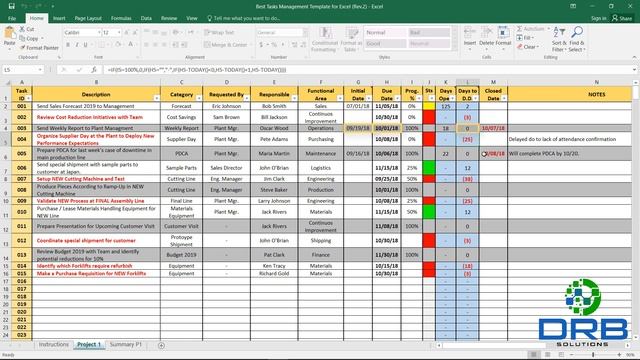Viewport: 640px width, 360px height.
Task: Click the Normal view icon in status bar
Action: (533, 355)
